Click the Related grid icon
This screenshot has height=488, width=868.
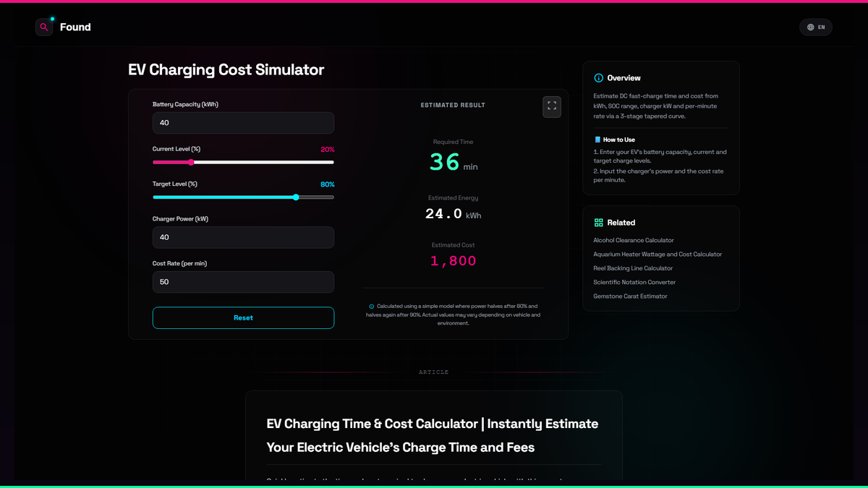point(598,223)
